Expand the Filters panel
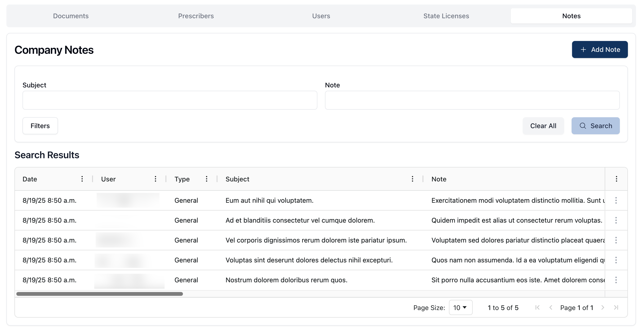Screen dimensions: 644x333 pyautogui.click(x=40, y=126)
